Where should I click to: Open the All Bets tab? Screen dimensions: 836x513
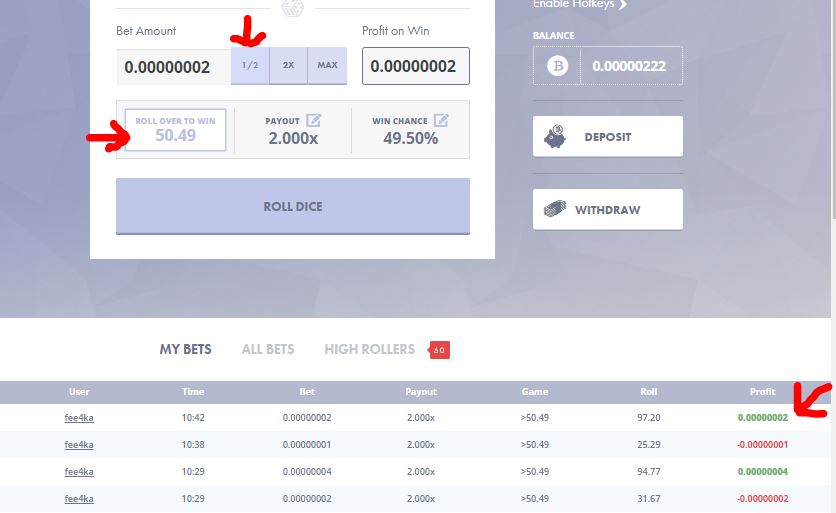268,349
